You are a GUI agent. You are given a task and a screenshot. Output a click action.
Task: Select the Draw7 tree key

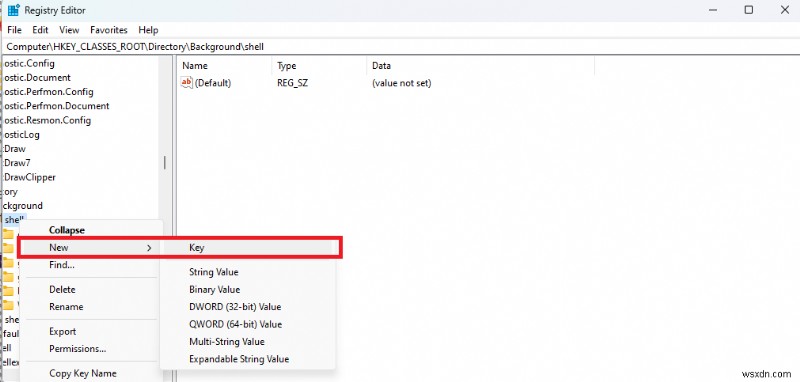pyautogui.click(x=17, y=163)
